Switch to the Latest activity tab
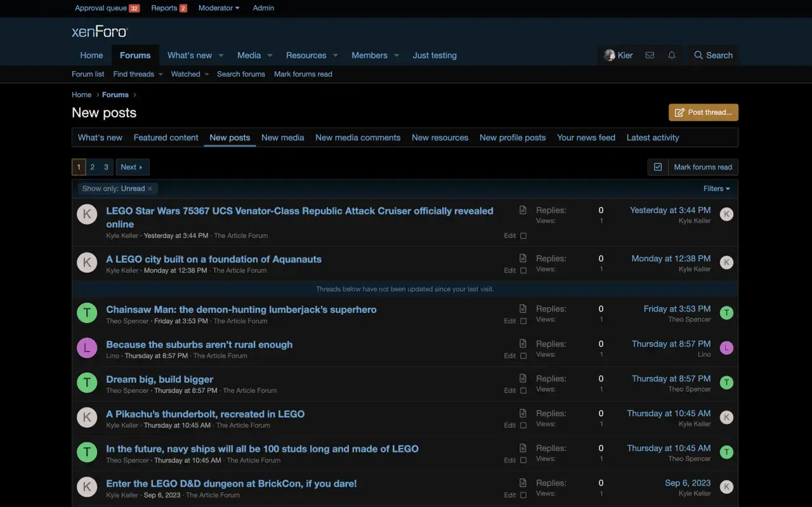 653,138
